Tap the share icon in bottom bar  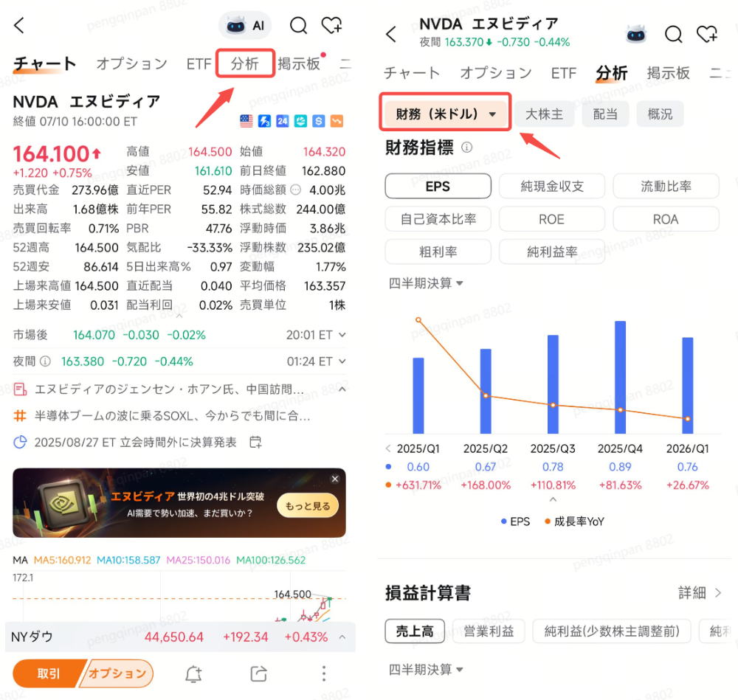(258, 673)
